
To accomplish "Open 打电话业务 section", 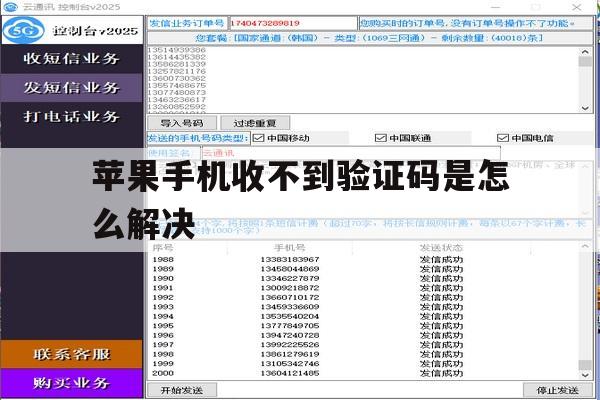I will 72,116.
